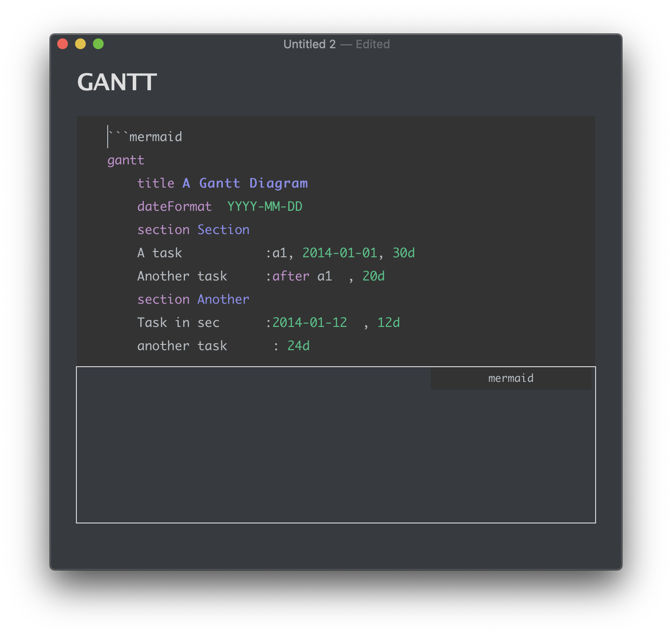Click the A task row in the code
This screenshot has height=636, width=672.
click(x=160, y=253)
